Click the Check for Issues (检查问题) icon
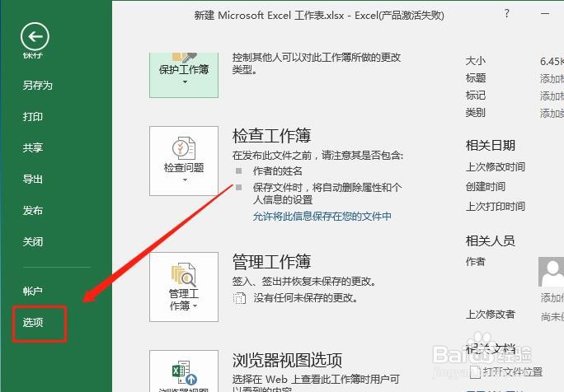Screen dimensions: 564x392 [184, 148]
